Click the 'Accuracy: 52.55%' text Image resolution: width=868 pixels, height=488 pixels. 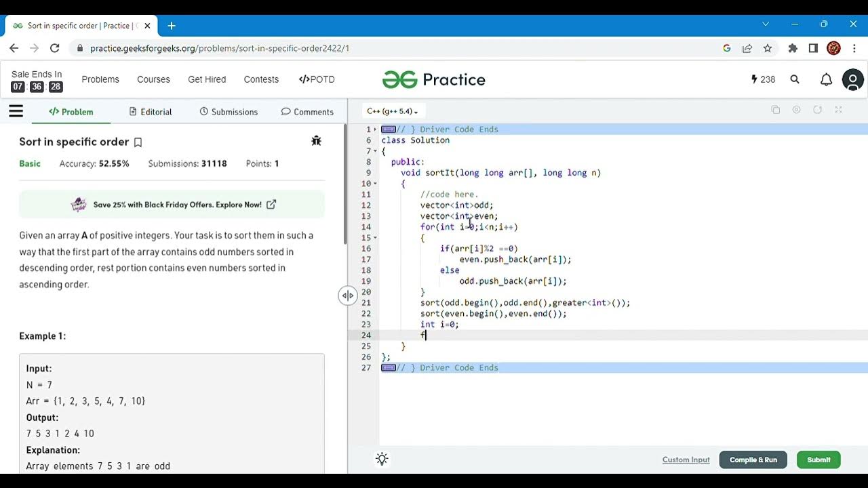click(x=94, y=163)
